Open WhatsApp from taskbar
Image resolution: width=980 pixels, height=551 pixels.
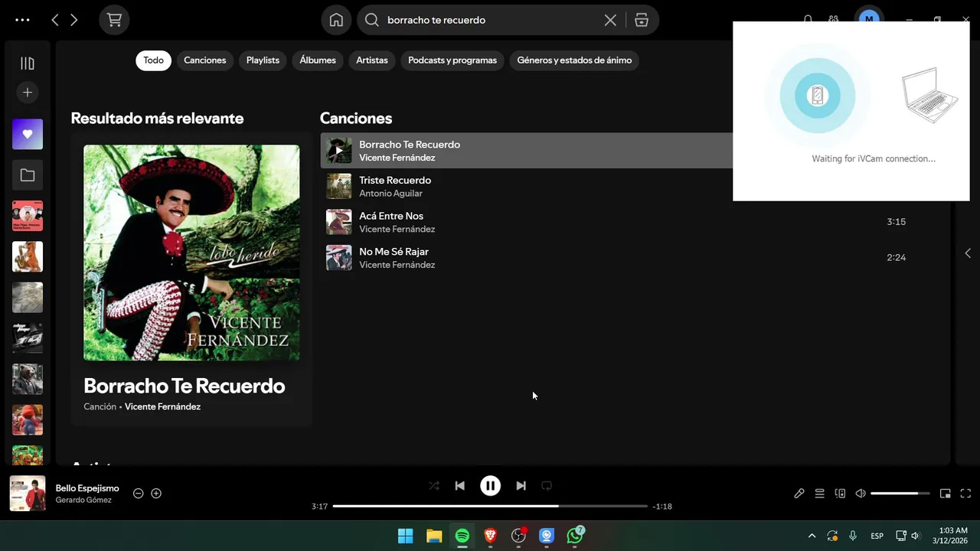575,536
